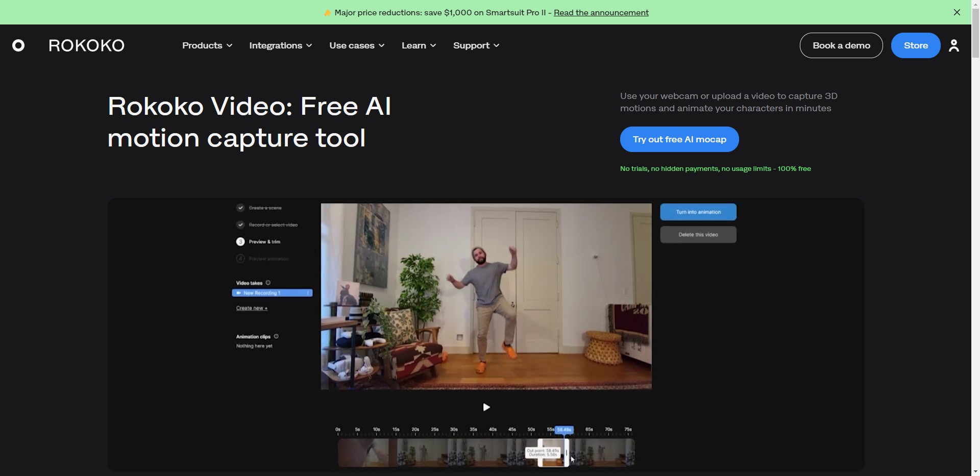This screenshot has width=980, height=476.
Task: Click the info icon beside Animation clips
Action: (276, 336)
